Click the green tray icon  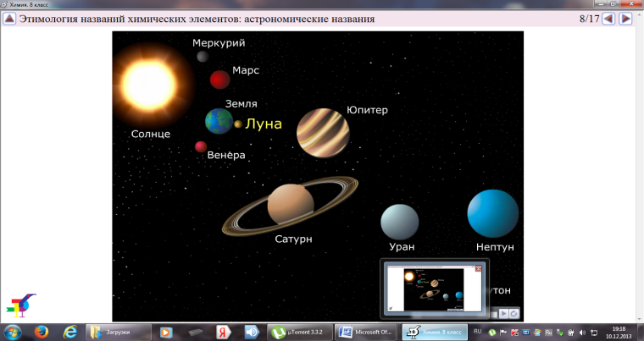tap(492, 333)
